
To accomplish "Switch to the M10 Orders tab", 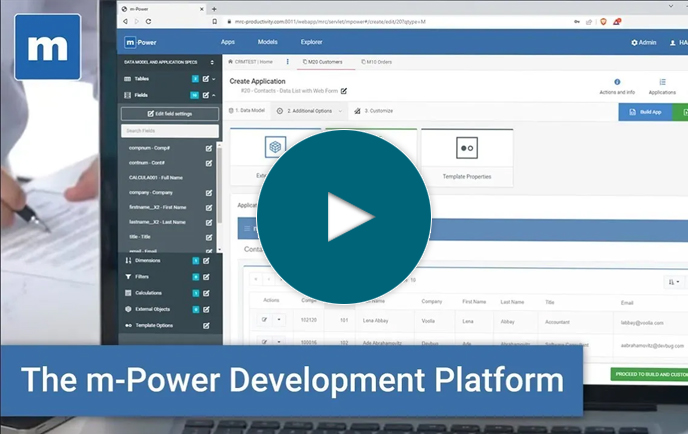I will click(376, 62).
